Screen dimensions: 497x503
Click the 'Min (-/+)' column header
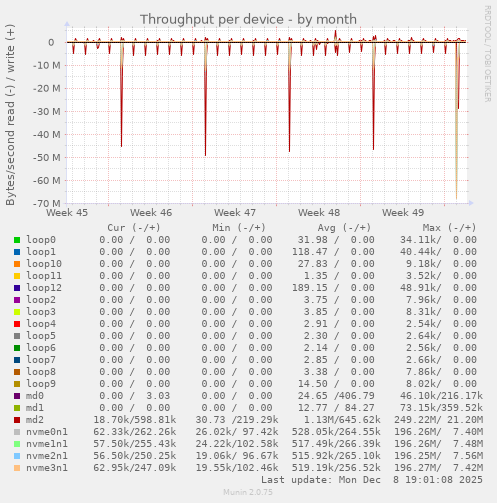pos(239,228)
